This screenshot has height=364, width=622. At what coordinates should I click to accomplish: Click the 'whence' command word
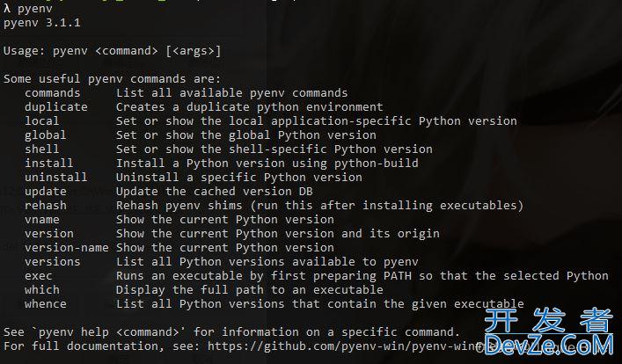(x=45, y=304)
